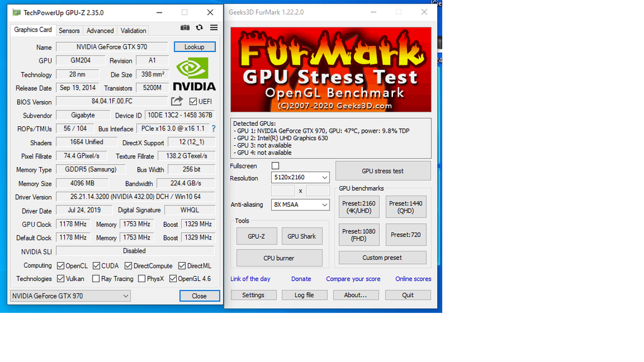Click the GPU Clock value 1178 MHz
The image size is (644, 362).
click(73, 224)
